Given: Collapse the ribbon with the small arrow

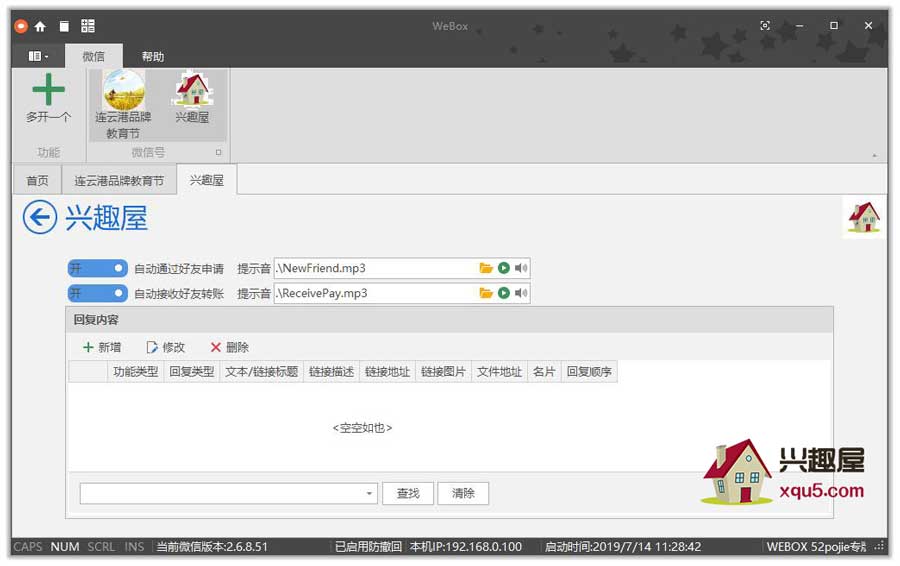Looking at the screenshot, I should click(x=874, y=155).
